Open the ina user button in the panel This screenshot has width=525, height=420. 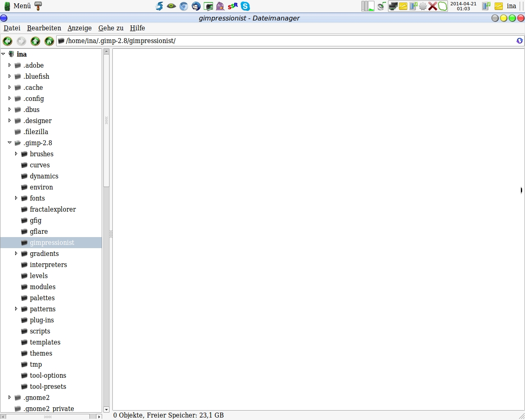[x=511, y=6]
